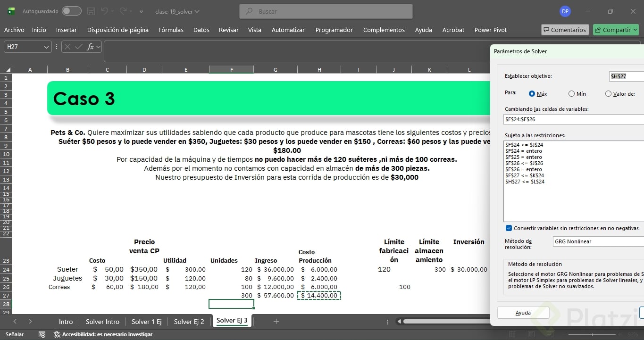Click the Accesibilidad: es necesario investigar status

click(103, 334)
